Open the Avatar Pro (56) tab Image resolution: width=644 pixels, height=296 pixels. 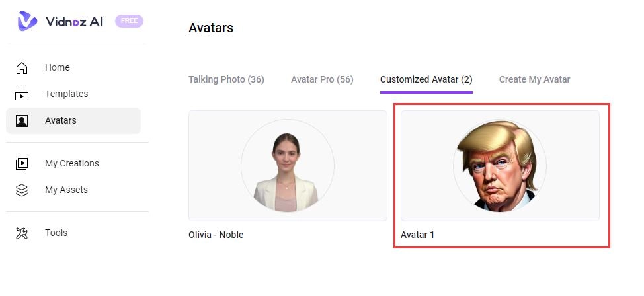point(322,79)
